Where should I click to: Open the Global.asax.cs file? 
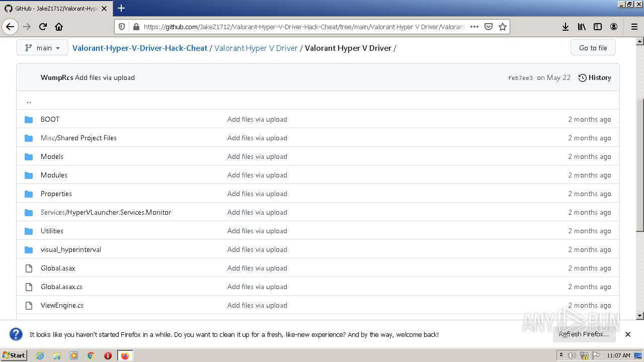pos(61,287)
